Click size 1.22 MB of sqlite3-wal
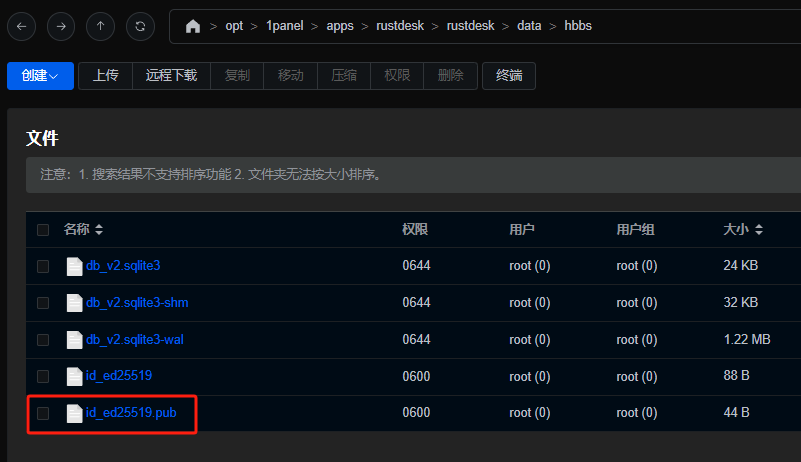 [x=747, y=339]
